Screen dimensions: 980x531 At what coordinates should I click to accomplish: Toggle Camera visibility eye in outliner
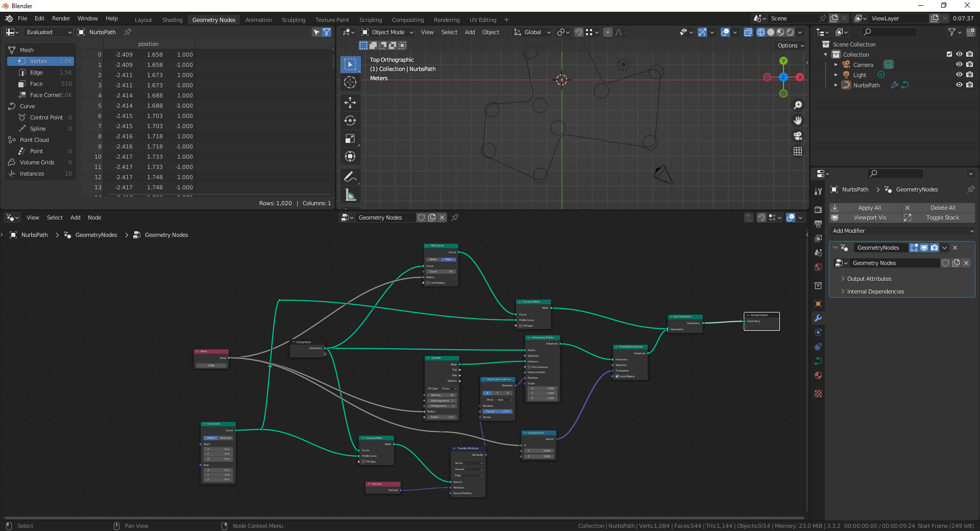click(959, 64)
